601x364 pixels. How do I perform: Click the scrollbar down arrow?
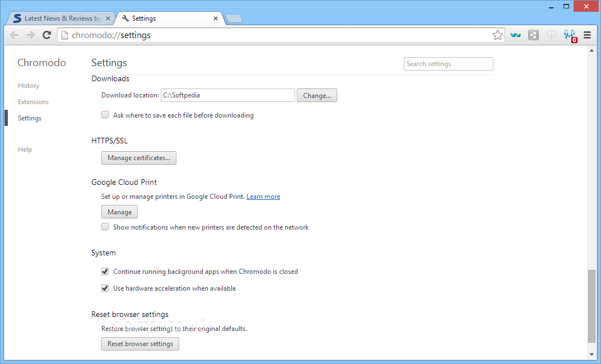pyautogui.click(x=592, y=354)
